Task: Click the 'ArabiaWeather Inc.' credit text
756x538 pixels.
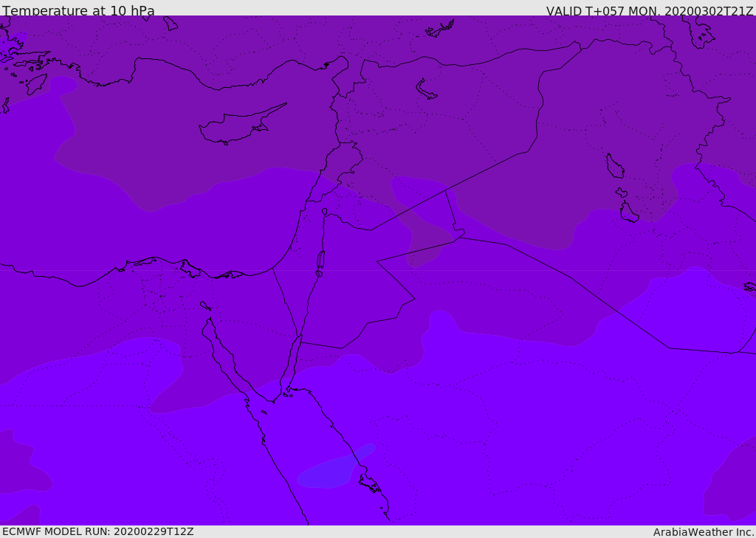Action: tap(704, 532)
